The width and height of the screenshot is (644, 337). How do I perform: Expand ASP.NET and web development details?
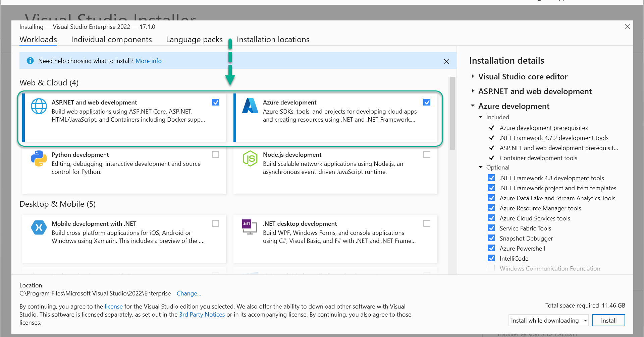473,91
